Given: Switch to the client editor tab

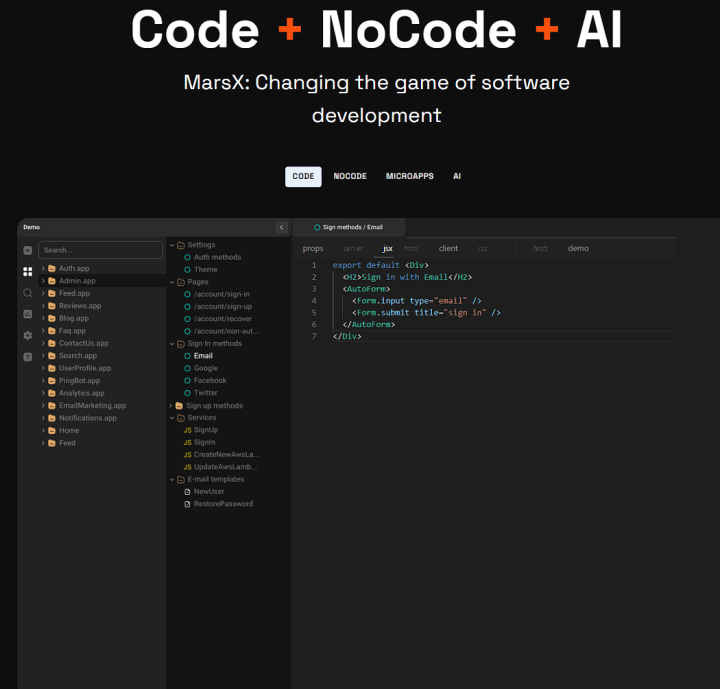Looking at the screenshot, I should click(x=448, y=248).
